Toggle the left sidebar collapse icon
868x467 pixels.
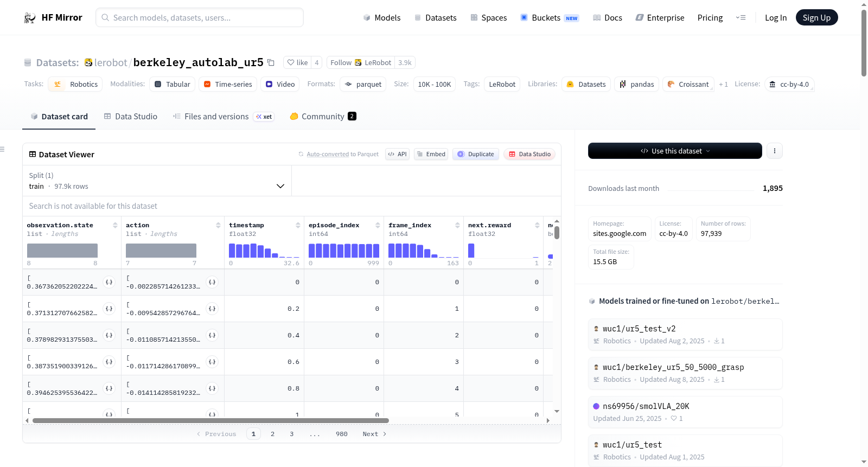(x=2, y=149)
